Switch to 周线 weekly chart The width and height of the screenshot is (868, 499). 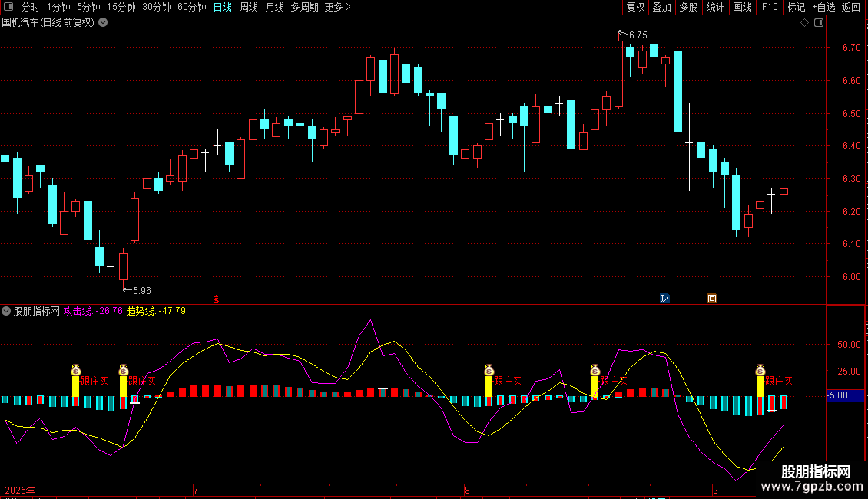click(249, 7)
